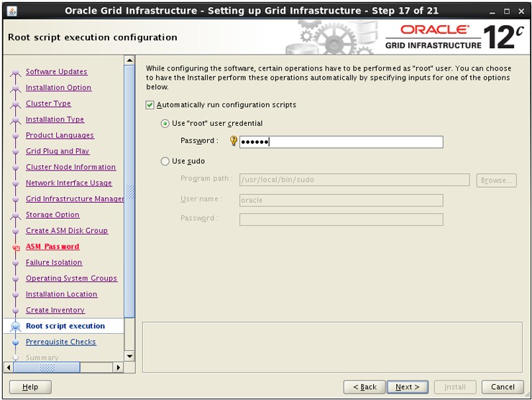Click the sidebar horizontal scrollbar thumb

click(x=47, y=368)
